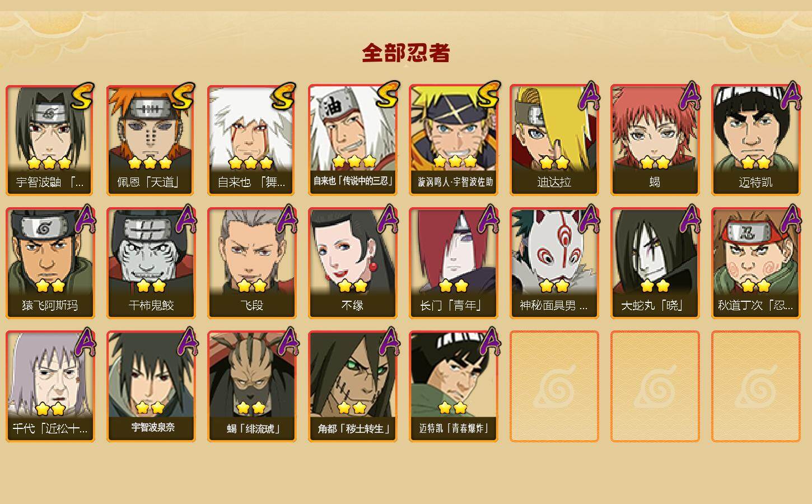
Task: Click the 全部忍者 title heading
Action: coord(406,53)
